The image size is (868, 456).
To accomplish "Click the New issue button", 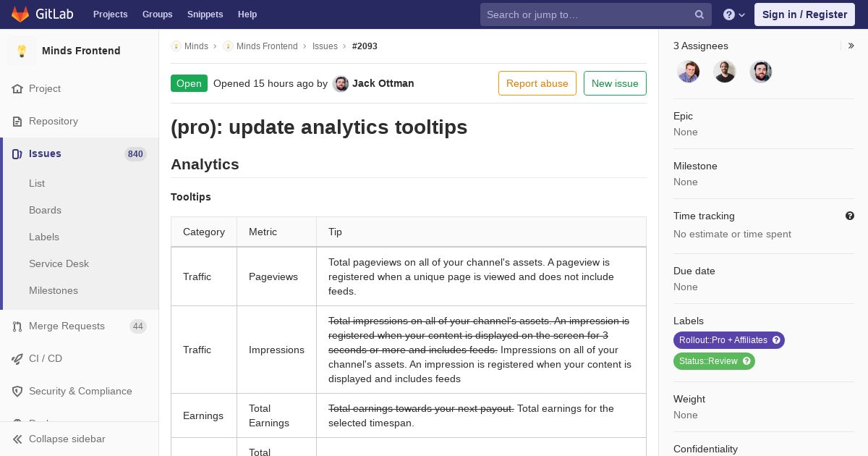I will (x=615, y=83).
